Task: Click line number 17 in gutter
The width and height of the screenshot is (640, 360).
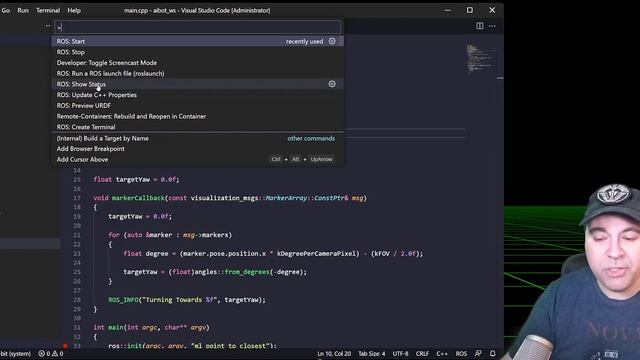Action: click(77, 198)
